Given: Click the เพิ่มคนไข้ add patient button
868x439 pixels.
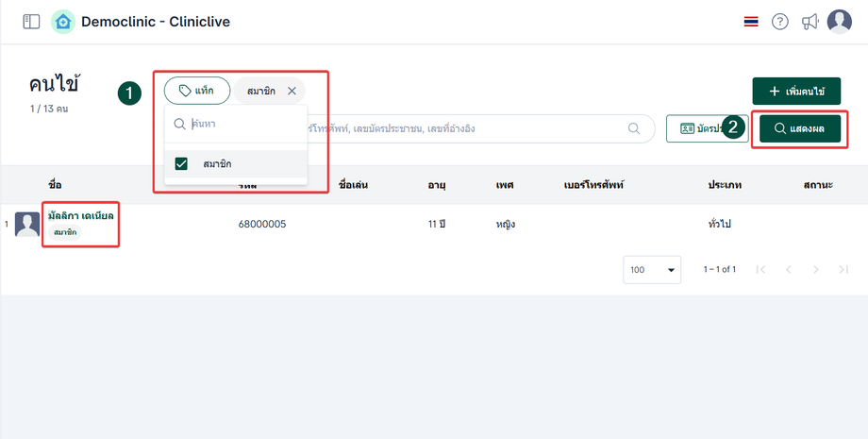Looking at the screenshot, I should [x=796, y=92].
